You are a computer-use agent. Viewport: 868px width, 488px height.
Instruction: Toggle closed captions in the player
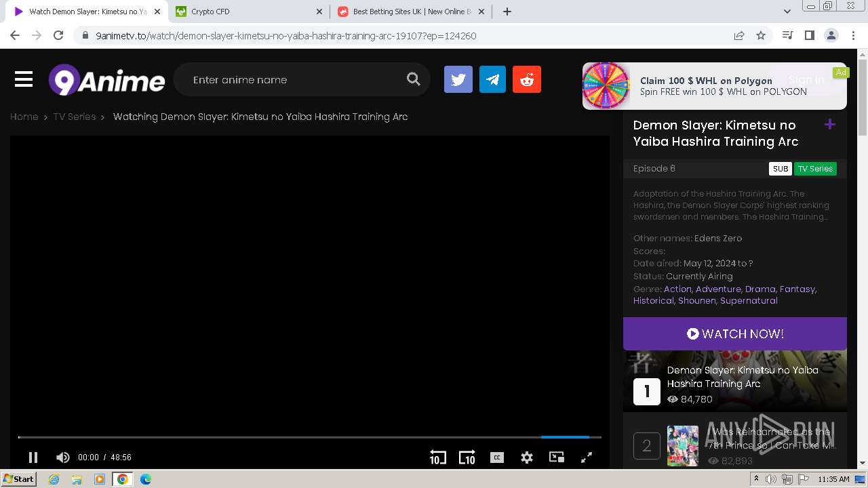[497, 457]
